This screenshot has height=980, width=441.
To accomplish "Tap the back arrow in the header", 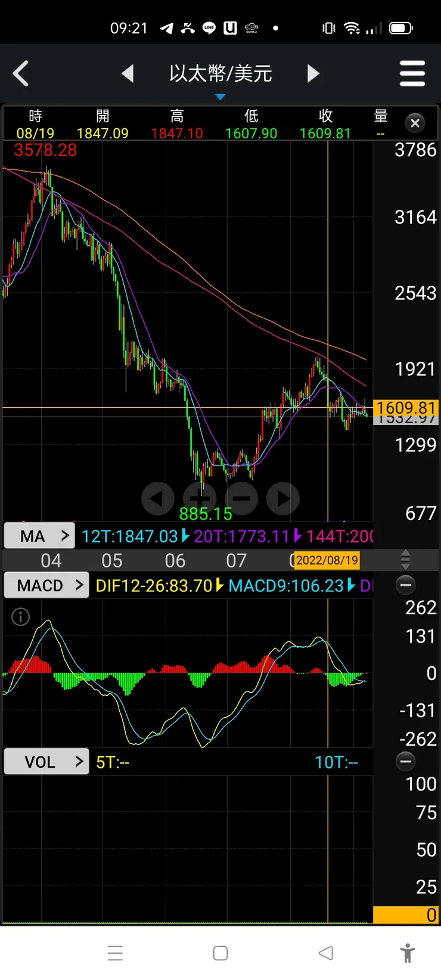I will point(21,74).
